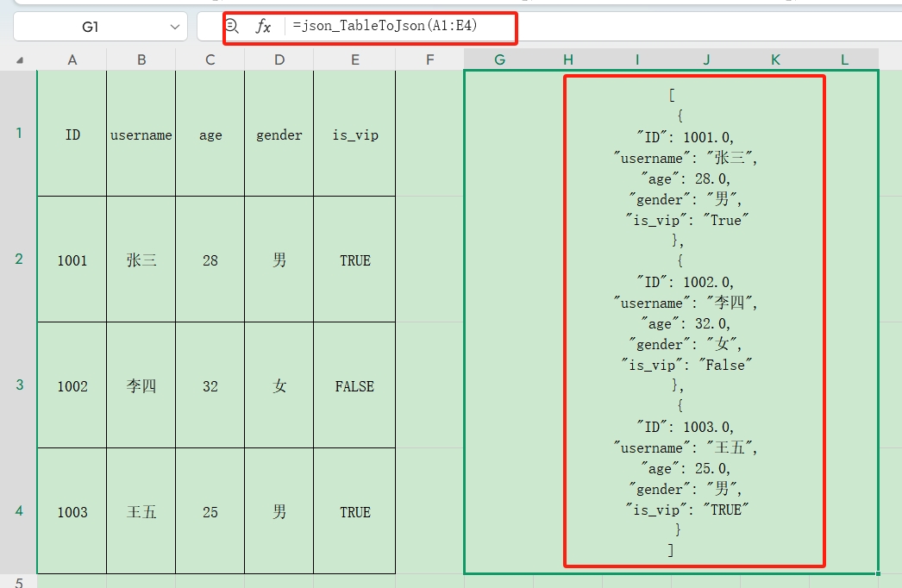
Task: Select column G header
Action: [498, 59]
